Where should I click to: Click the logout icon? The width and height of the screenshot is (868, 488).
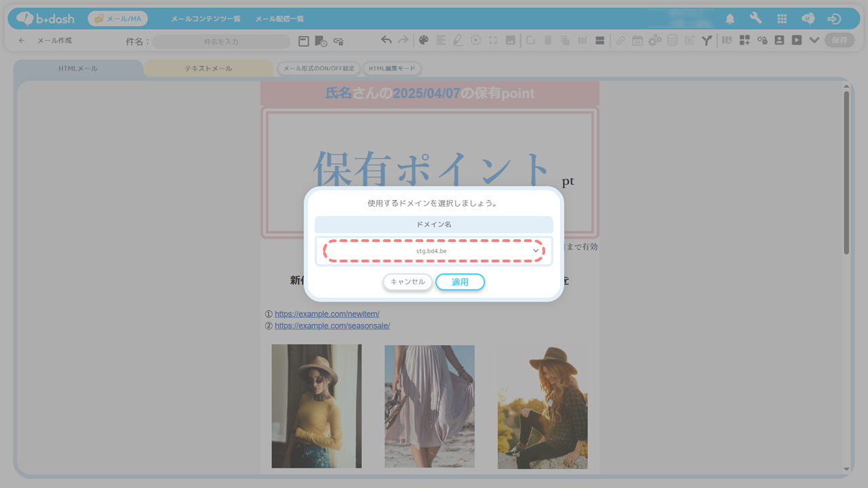pos(834,19)
